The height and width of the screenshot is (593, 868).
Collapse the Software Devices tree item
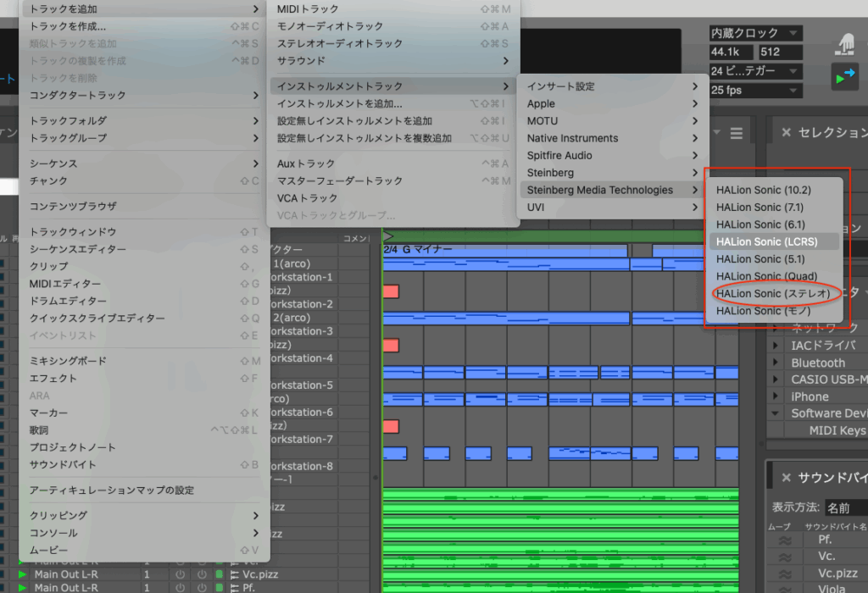[x=776, y=413]
